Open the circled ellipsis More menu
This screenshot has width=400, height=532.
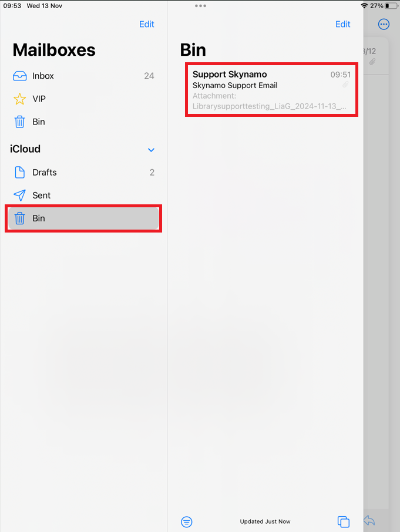pos(384,24)
